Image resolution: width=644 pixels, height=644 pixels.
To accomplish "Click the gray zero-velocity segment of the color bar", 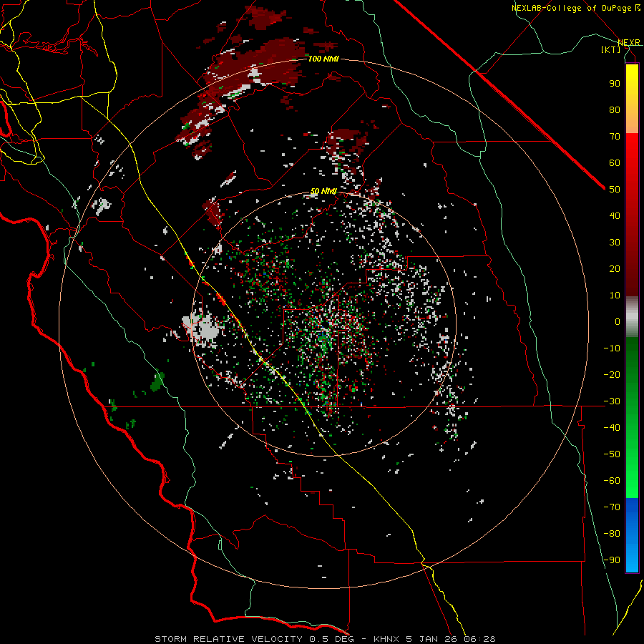I will point(632,317).
